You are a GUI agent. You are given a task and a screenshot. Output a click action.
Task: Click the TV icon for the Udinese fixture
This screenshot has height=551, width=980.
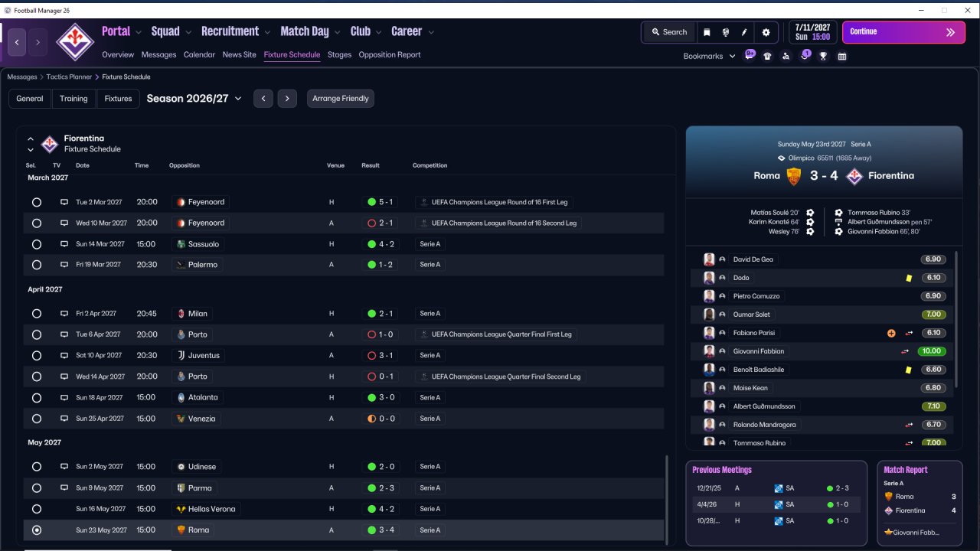(x=64, y=467)
